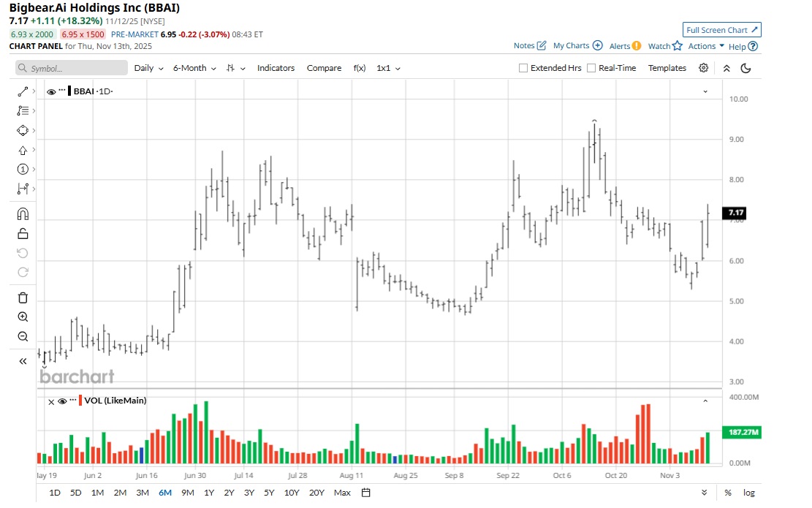Viewport: 812px width, 508px height.
Task: Enable the Real-Time checkbox
Action: tap(591, 68)
